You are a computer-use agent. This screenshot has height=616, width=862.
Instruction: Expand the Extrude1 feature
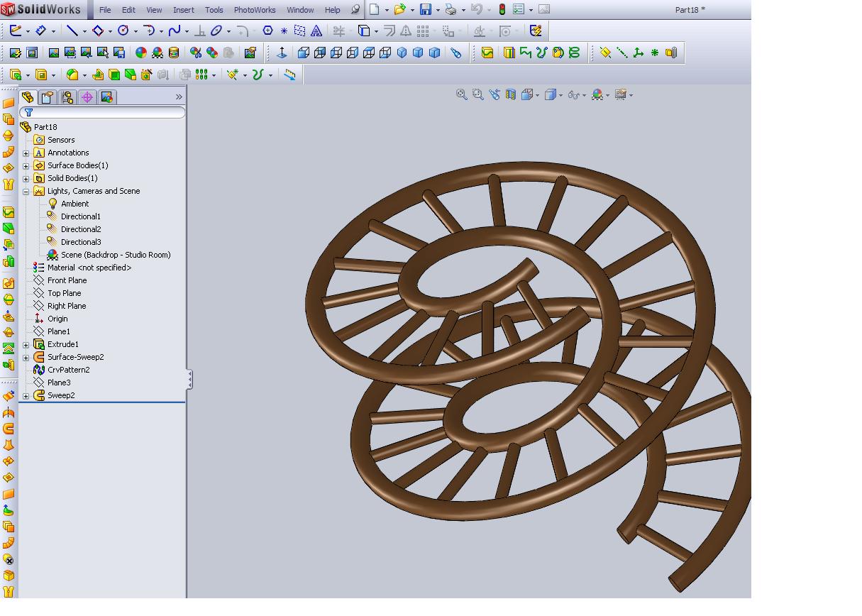coord(26,344)
